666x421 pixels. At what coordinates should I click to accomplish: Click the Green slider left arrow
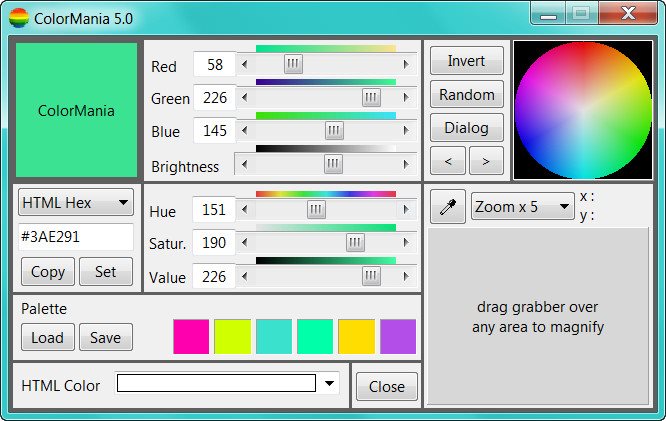pos(244,97)
